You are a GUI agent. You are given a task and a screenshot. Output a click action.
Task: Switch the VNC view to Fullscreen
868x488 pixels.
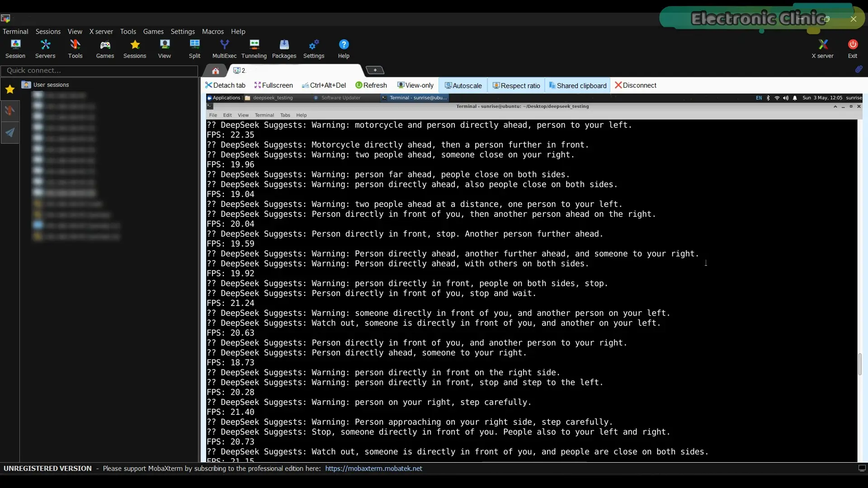coord(274,85)
